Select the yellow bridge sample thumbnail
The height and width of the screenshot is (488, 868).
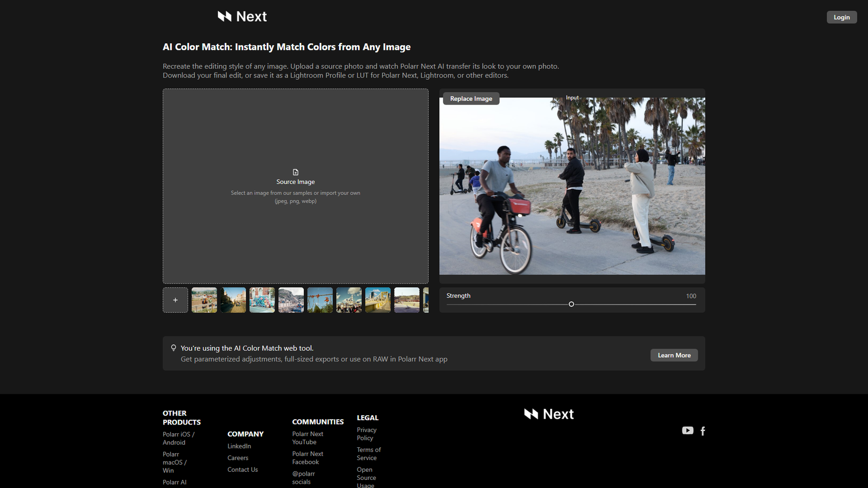[x=378, y=300]
